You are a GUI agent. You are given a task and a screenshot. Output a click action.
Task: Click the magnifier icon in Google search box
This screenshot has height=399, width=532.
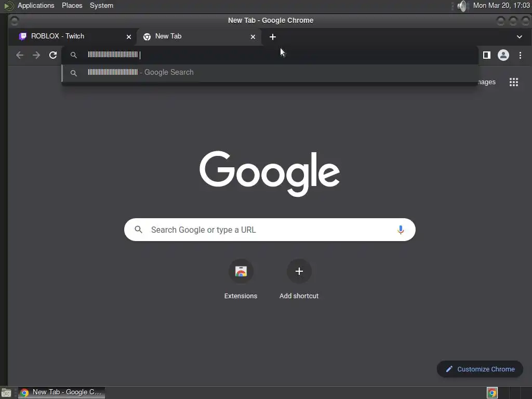[138, 230]
